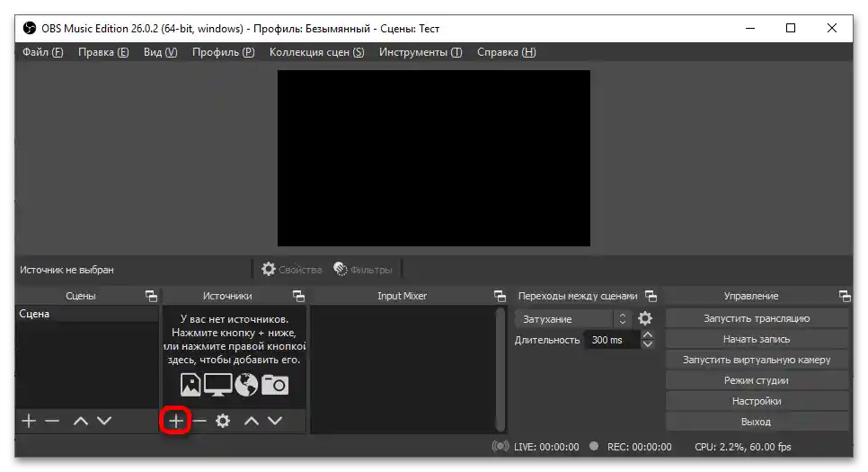Viewport: 868px width, 472px height.
Task: Click the camera source icon
Action: [x=275, y=385]
